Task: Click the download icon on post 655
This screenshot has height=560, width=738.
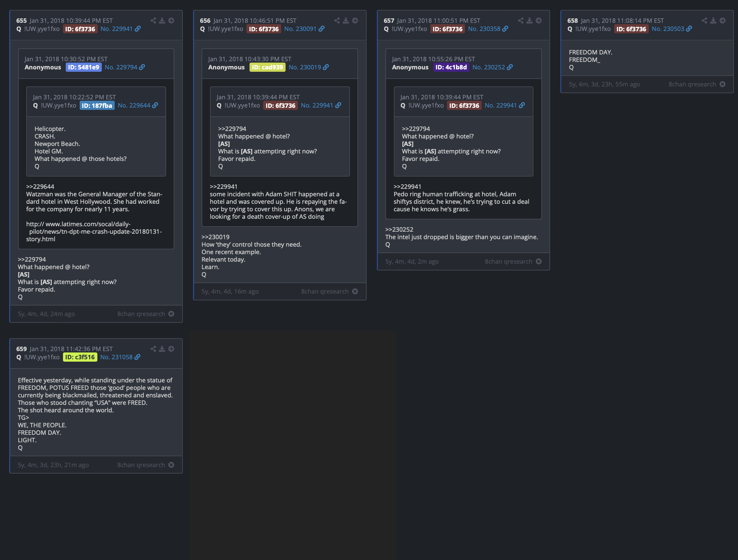Action: pyautogui.click(x=162, y=20)
